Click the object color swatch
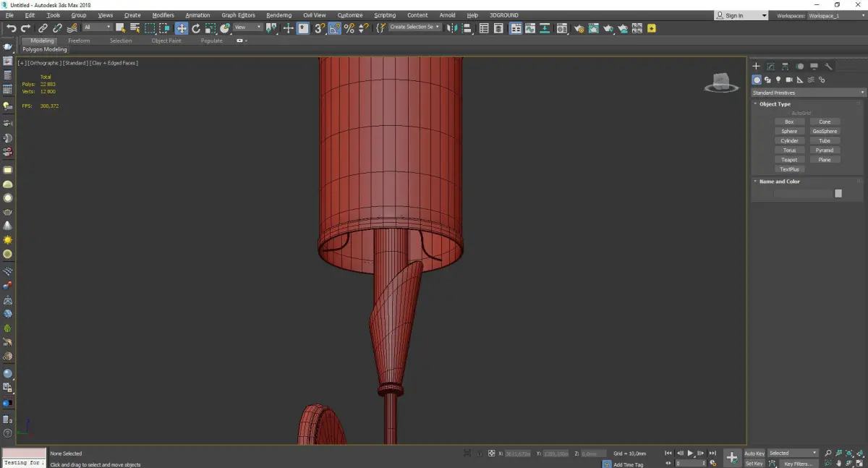Image resolution: width=868 pixels, height=468 pixels. click(x=838, y=193)
